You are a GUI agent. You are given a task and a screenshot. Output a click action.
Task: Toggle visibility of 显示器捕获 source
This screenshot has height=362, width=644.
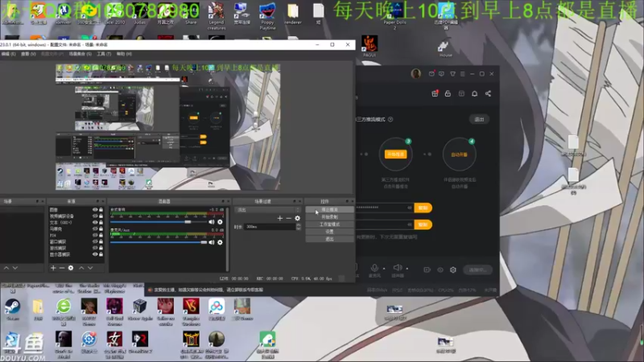(x=95, y=254)
